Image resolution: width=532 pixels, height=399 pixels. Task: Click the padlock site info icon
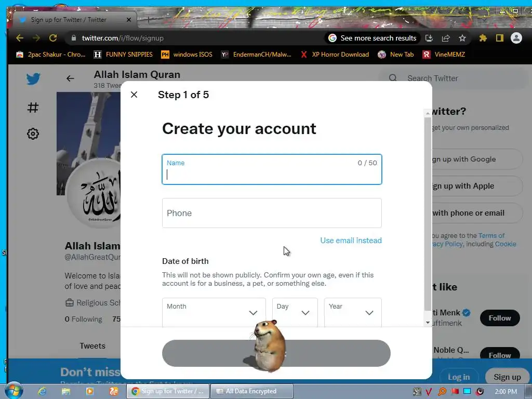(x=74, y=38)
